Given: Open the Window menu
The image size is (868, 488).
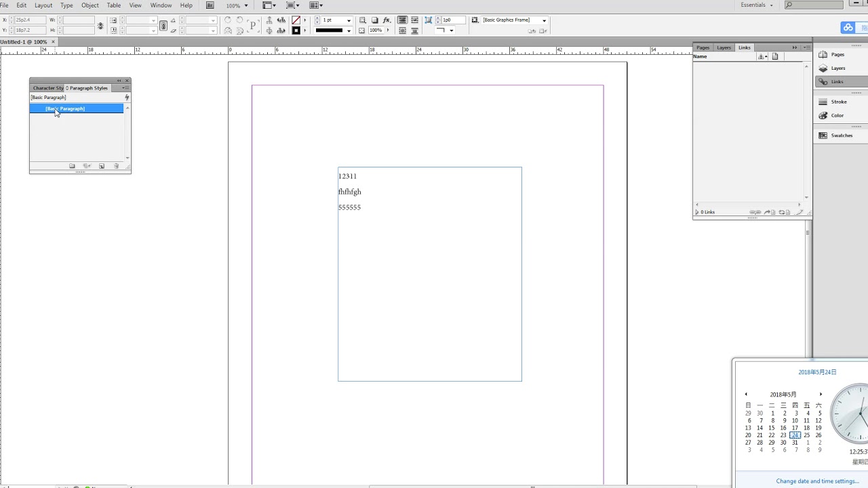Looking at the screenshot, I should click(x=161, y=5).
